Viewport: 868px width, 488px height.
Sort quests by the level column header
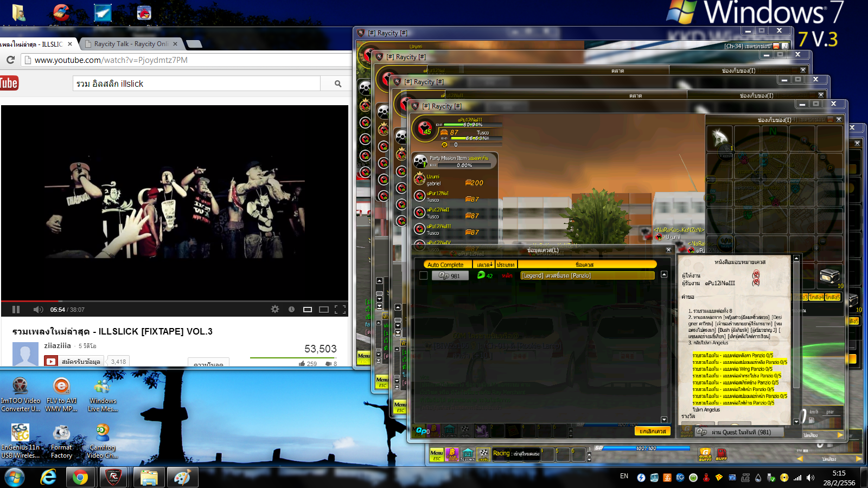(483, 265)
